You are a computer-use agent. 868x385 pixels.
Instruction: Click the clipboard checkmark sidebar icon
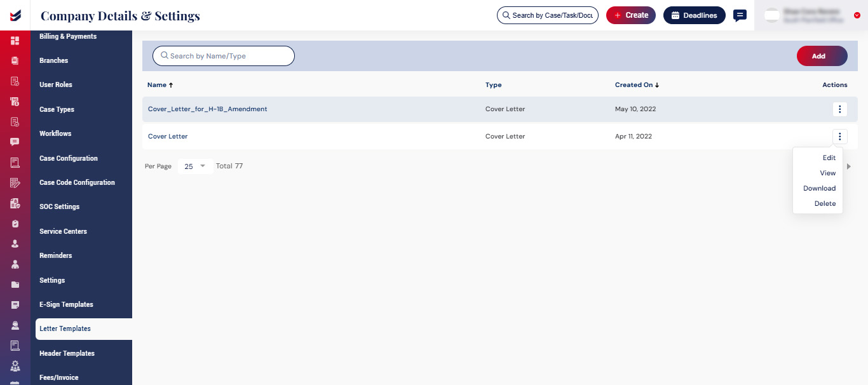click(15, 224)
